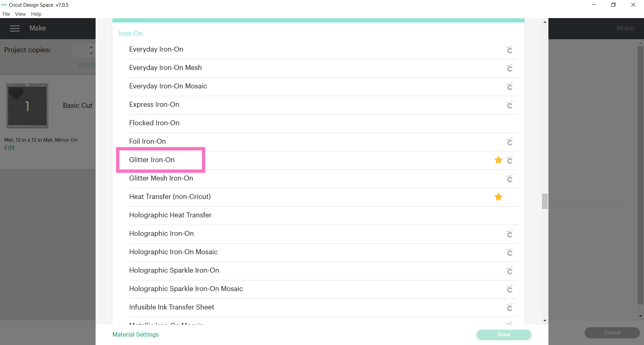
Task: Select Holographic Iron-On material
Action: tap(323, 234)
